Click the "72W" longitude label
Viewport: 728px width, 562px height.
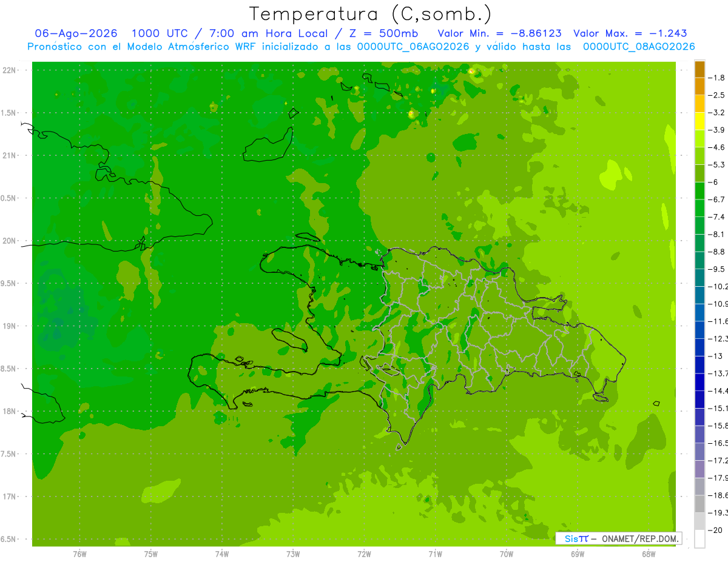[364, 554]
